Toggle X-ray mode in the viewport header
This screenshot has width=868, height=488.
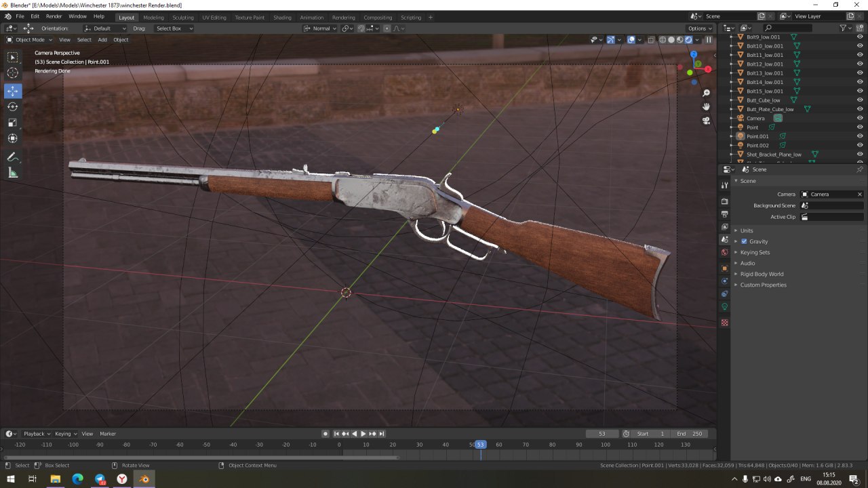coord(651,39)
